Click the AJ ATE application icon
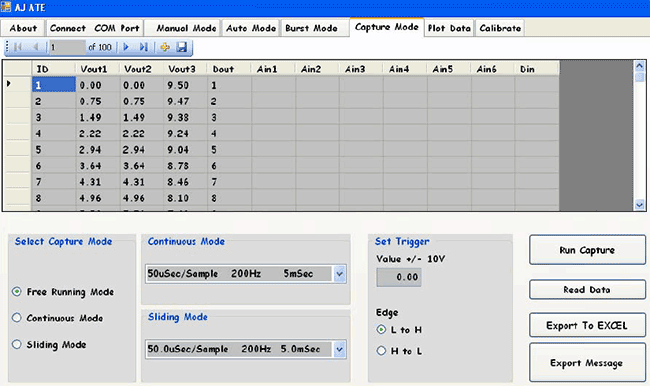 (6, 7)
